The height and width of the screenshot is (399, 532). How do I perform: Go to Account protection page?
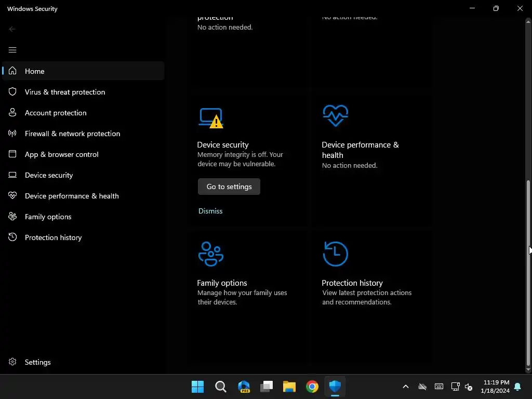[x=83, y=112]
